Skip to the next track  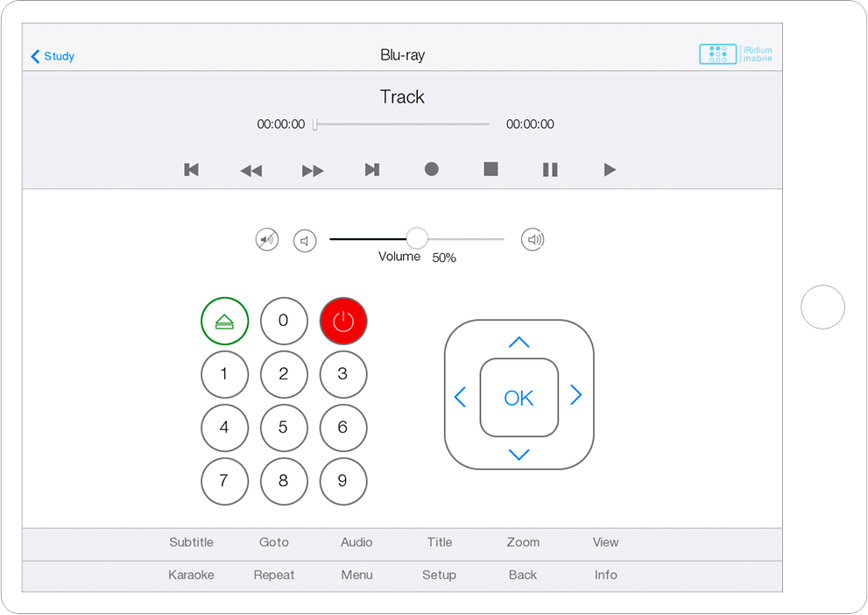coord(372,170)
